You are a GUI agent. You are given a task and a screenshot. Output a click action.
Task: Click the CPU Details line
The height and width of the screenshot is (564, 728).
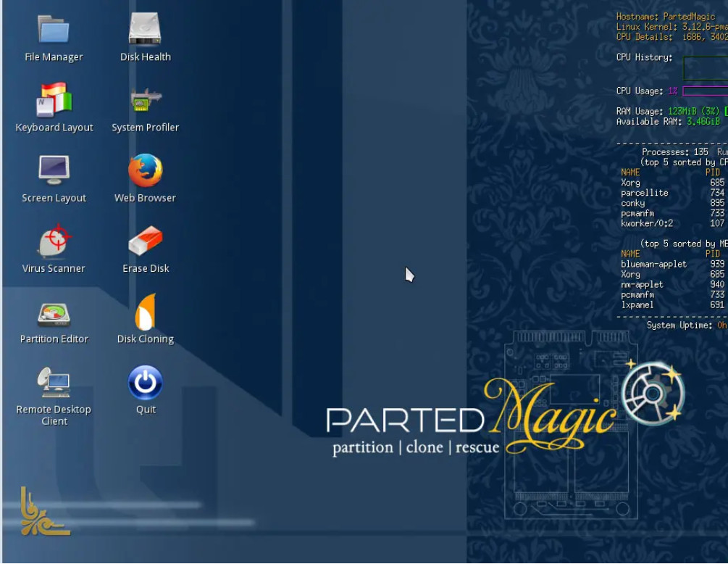pos(671,37)
